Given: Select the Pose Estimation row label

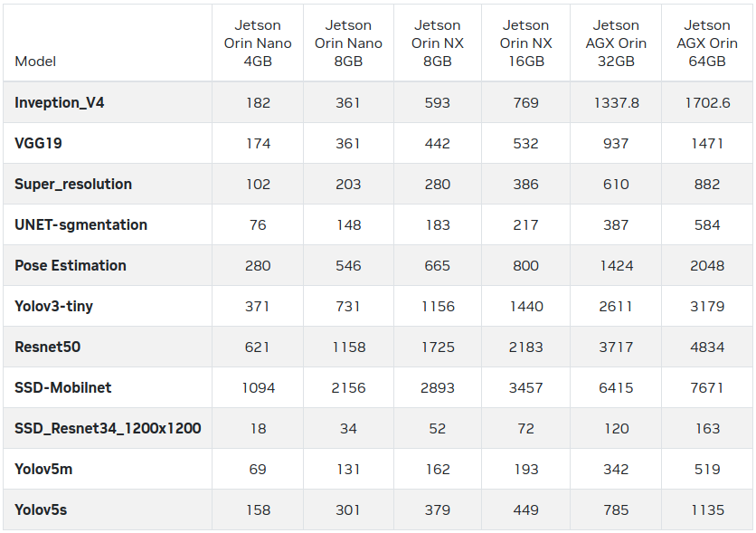Looking at the screenshot, I should pos(71,266).
